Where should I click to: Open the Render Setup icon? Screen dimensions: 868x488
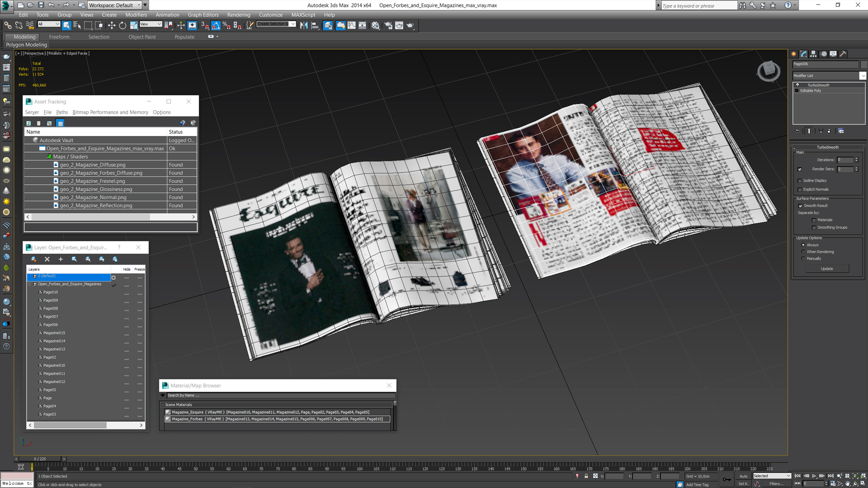pyautogui.click(x=388, y=25)
